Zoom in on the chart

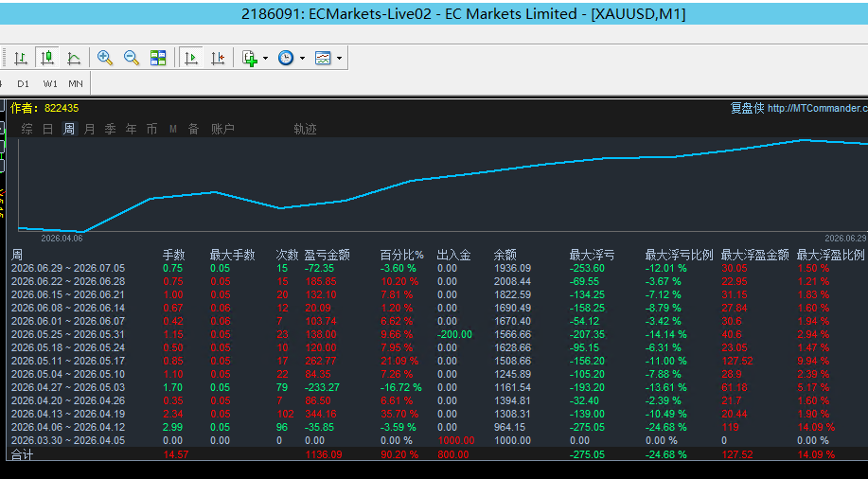point(105,58)
